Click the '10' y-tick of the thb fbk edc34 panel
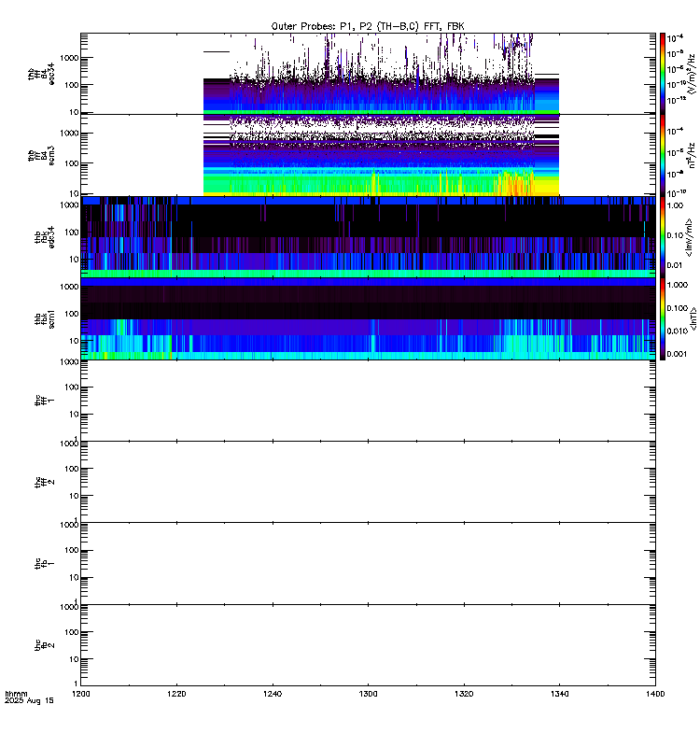 [x=75, y=260]
